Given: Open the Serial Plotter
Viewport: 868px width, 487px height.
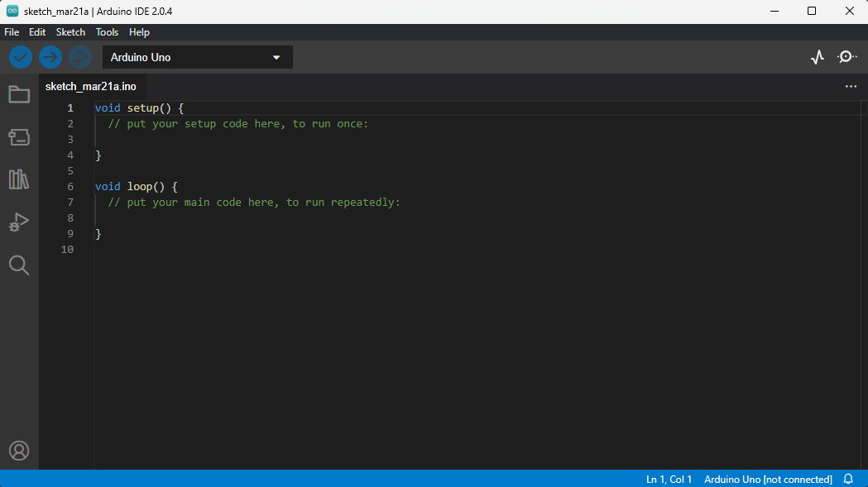Looking at the screenshot, I should (x=818, y=57).
